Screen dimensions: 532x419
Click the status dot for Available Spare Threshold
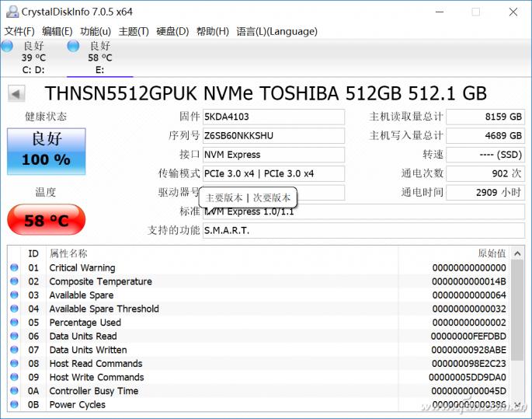14,309
